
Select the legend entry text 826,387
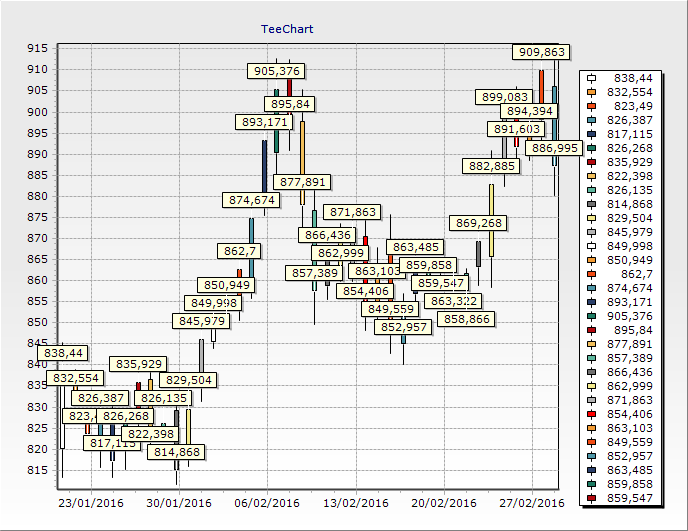[x=630, y=121]
